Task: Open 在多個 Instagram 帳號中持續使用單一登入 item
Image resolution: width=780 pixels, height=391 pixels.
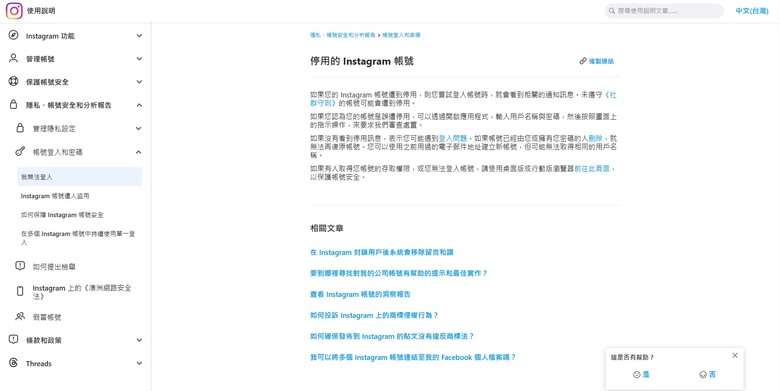Action: (78, 238)
